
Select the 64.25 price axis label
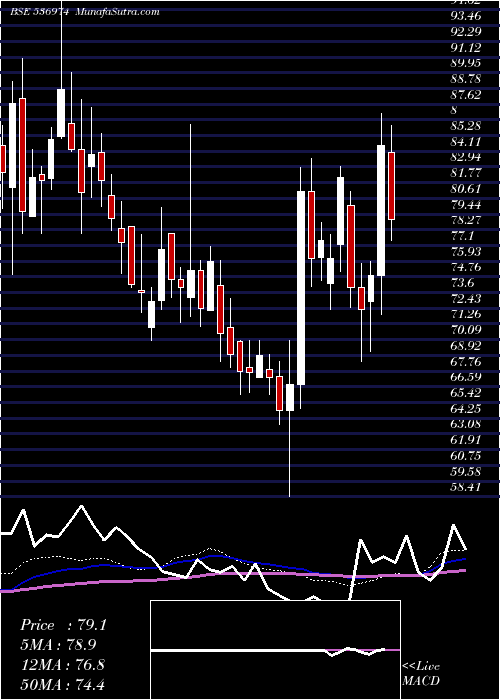tap(466, 408)
